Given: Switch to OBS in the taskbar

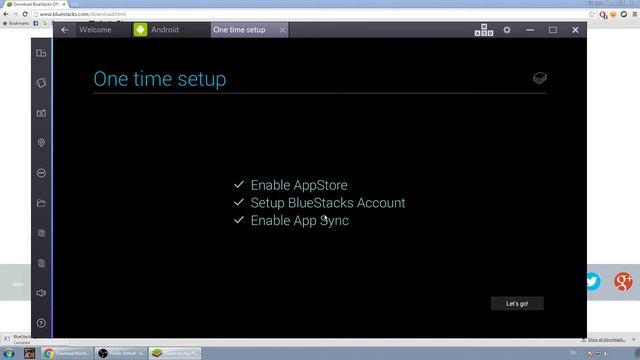Looking at the screenshot, I should pos(121,353).
